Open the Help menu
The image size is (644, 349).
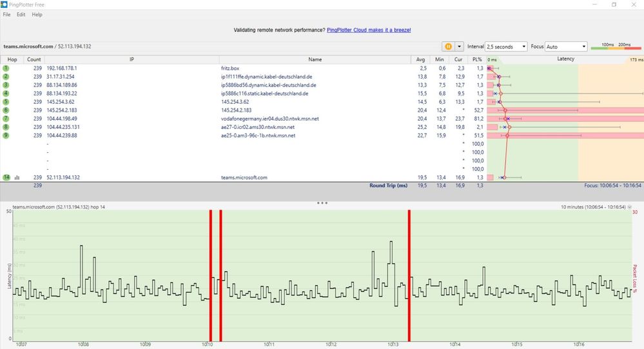37,14
